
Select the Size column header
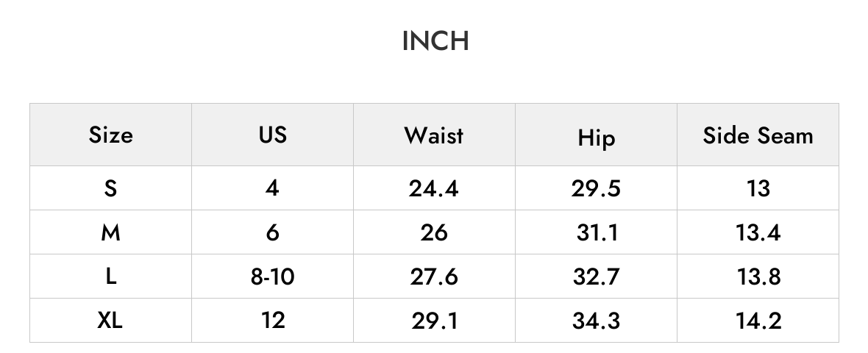coord(111,135)
